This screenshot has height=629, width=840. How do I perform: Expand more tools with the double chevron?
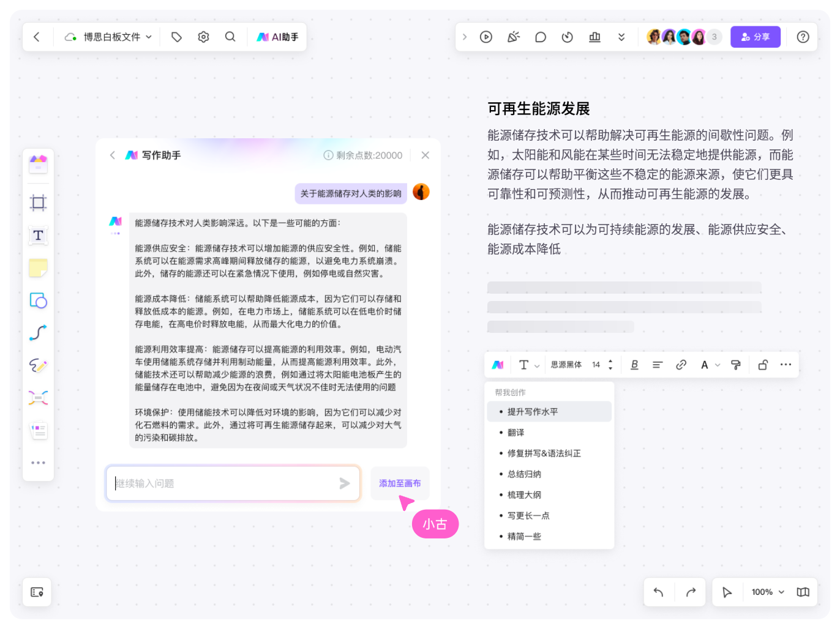coord(621,37)
